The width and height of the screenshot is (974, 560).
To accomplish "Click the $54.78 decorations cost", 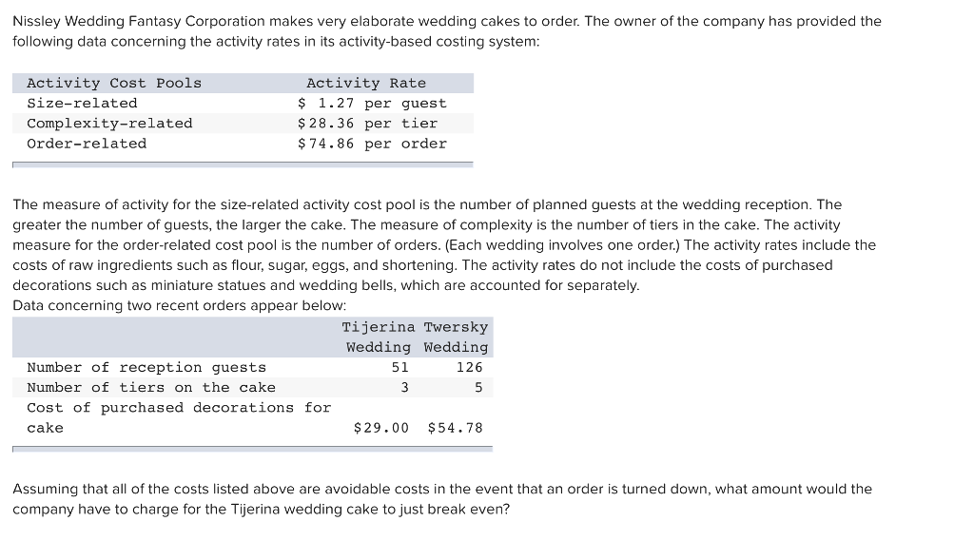I will 456,428.
